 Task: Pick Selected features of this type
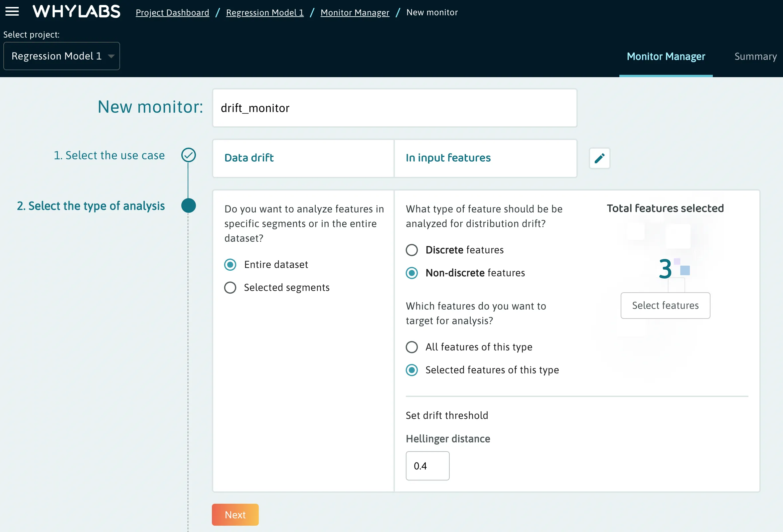(x=412, y=370)
